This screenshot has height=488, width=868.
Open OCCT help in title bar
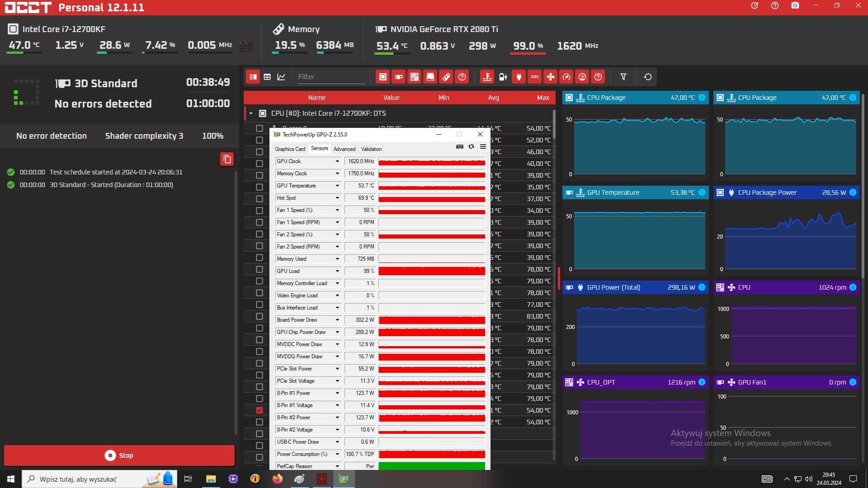coord(775,6)
